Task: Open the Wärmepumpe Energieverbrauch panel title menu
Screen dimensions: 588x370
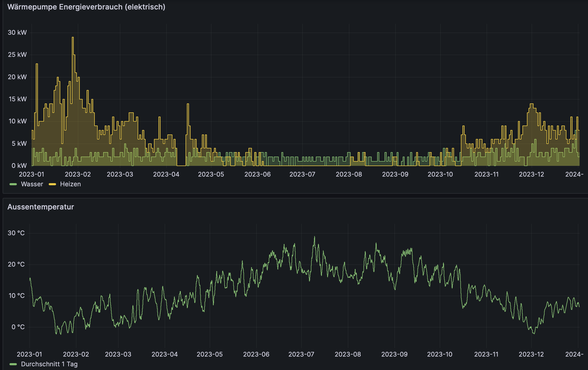Action: click(86, 7)
